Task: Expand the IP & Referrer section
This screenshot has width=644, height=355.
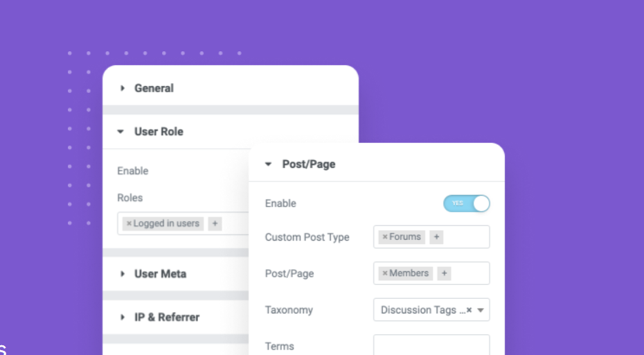Action: pyautogui.click(x=166, y=317)
